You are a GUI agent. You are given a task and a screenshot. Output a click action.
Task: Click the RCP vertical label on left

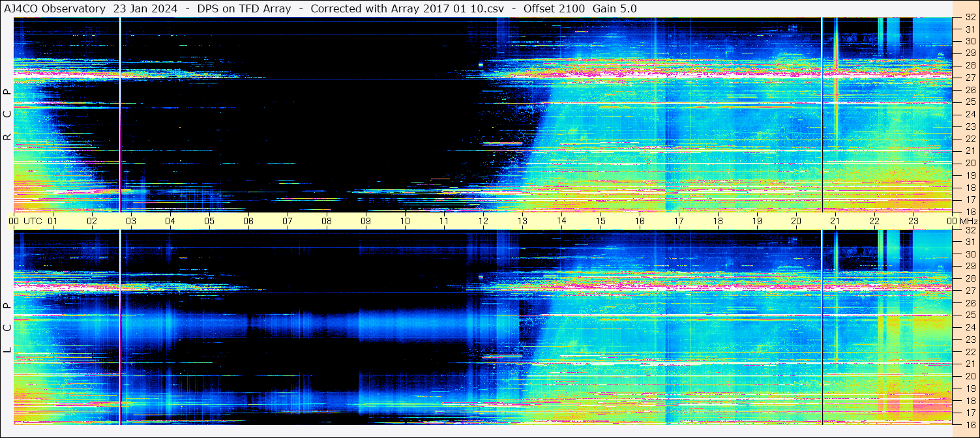tap(7, 114)
